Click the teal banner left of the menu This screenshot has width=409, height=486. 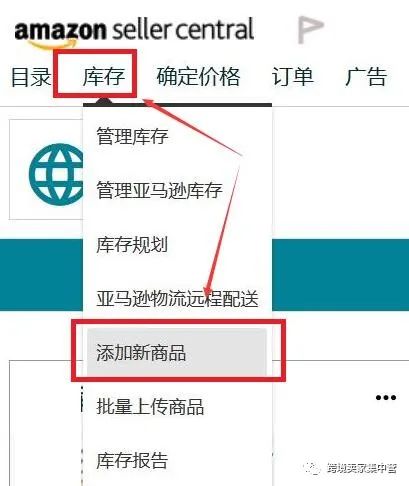coord(41,275)
